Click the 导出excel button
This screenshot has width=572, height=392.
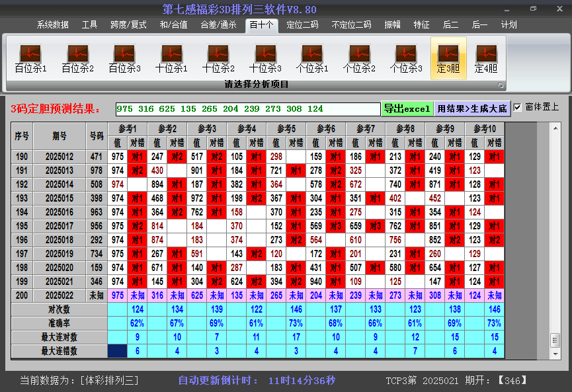407,108
